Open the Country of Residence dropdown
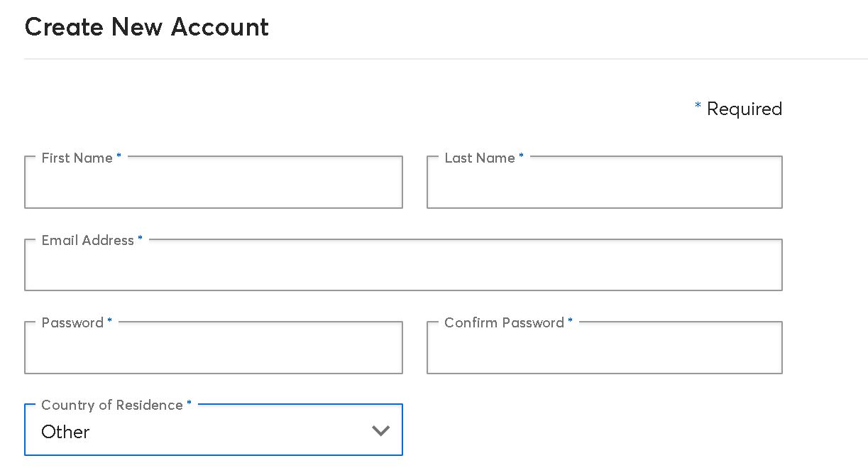Viewport: 868px width, 468px height. point(213,430)
